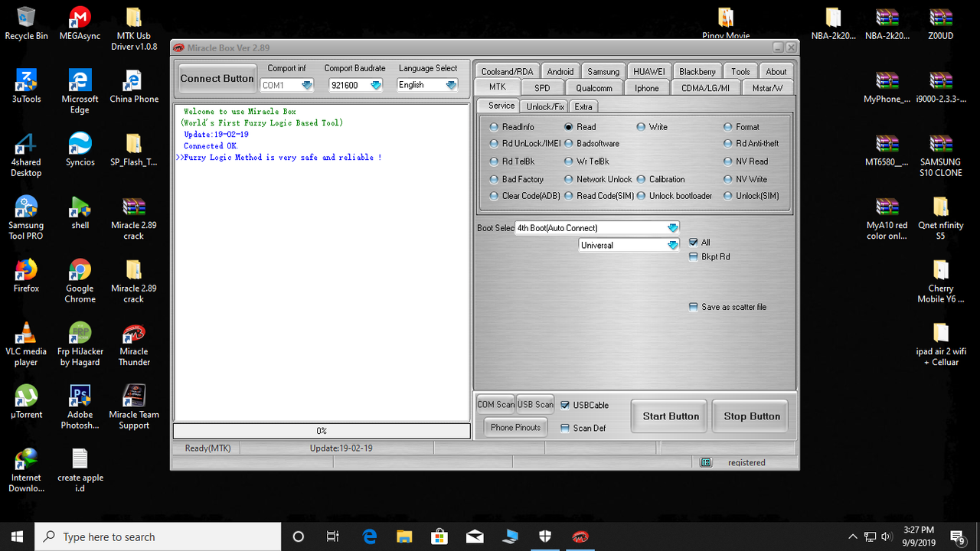Launch 3uTools from the desktop
The width and height of the screenshot is (980, 551).
[x=26, y=86]
